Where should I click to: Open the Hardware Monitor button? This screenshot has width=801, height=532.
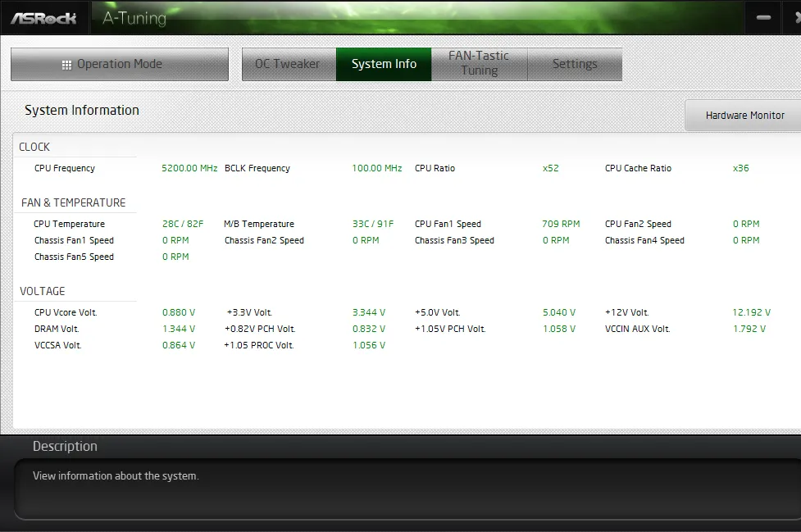point(744,116)
